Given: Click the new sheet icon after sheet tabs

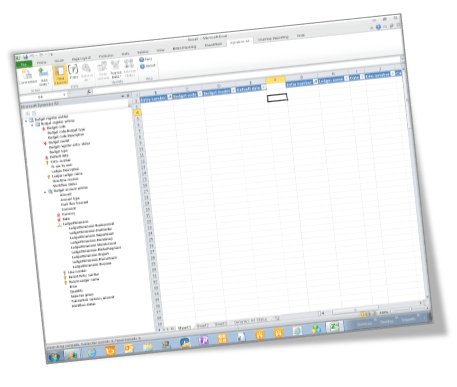Looking at the screenshot, I should tap(276, 318).
